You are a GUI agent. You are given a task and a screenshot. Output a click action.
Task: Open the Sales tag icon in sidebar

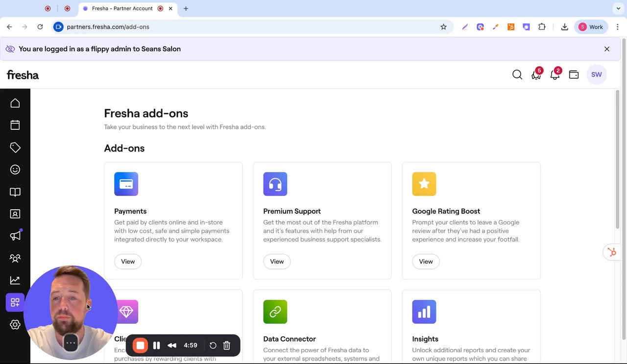tap(15, 147)
